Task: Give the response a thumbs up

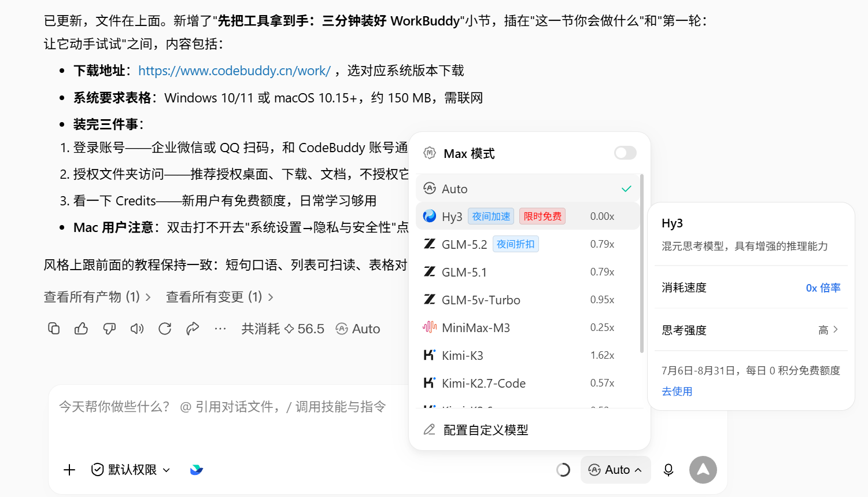Action: pyautogui.click(x=82, y=329)
